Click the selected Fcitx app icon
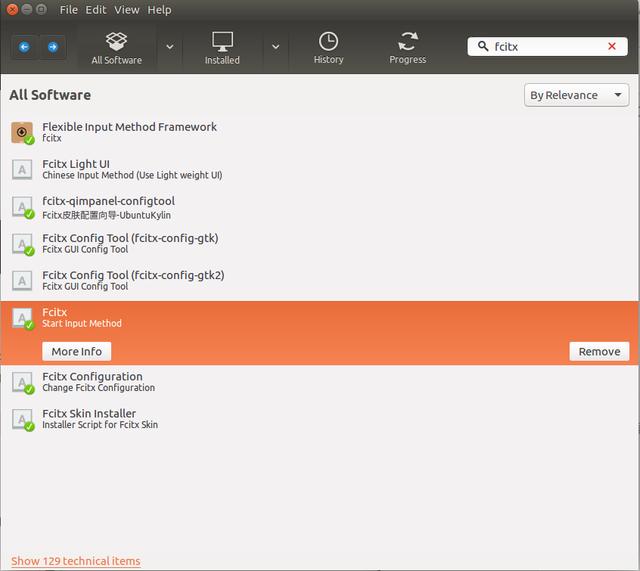The height and width of the screenshot is (571, 640). click(x=22, y=318)
